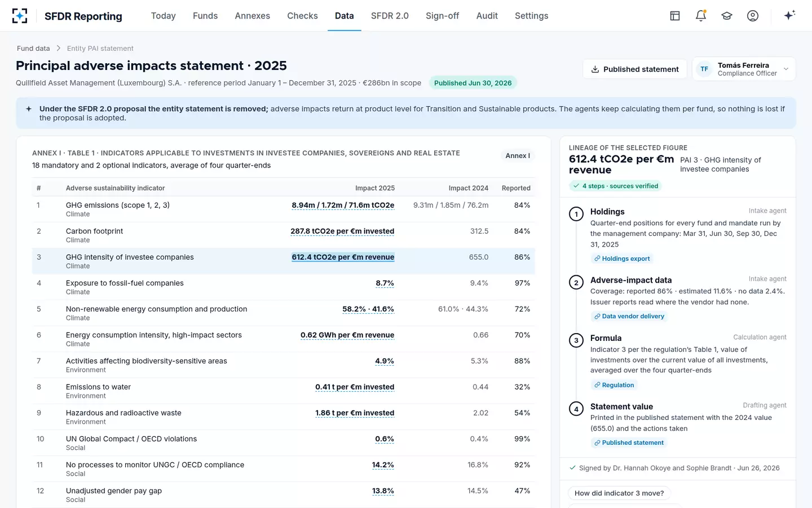This screenshot has width=812, height=508.
Task: Launch the sparkle AI assistant icon
Action: [x=789, y=15]
